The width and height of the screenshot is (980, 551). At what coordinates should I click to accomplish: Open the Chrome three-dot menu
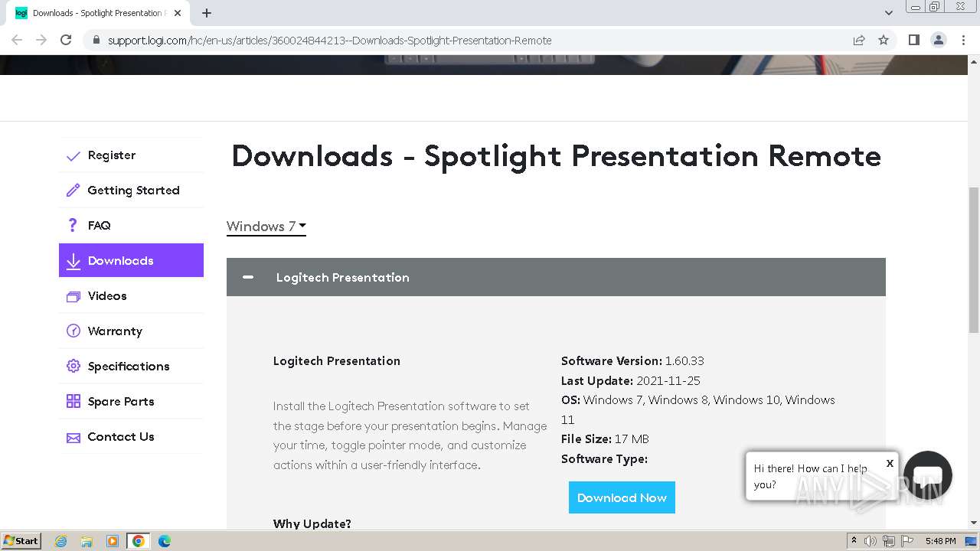pyautogui.click(x=963, y=40)
